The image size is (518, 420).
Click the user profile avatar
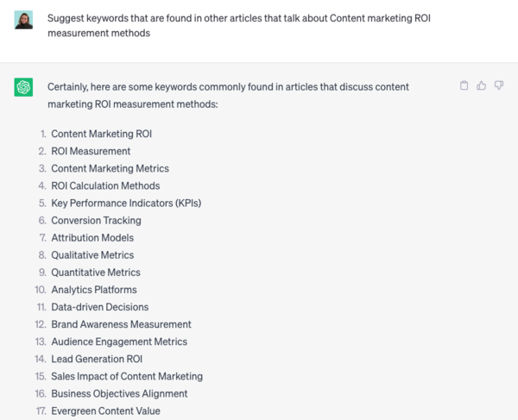[23, 19]
